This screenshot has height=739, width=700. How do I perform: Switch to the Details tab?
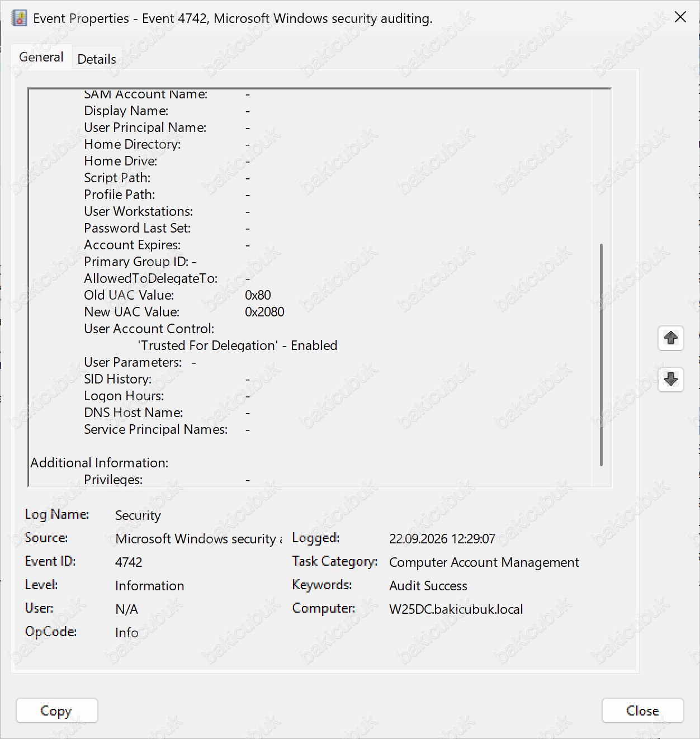(97, 59)
